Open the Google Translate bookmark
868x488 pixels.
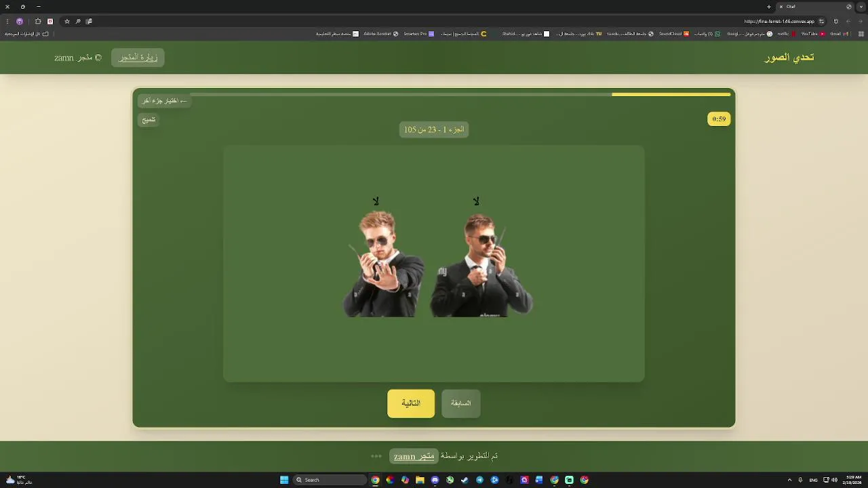pos(749,34)
